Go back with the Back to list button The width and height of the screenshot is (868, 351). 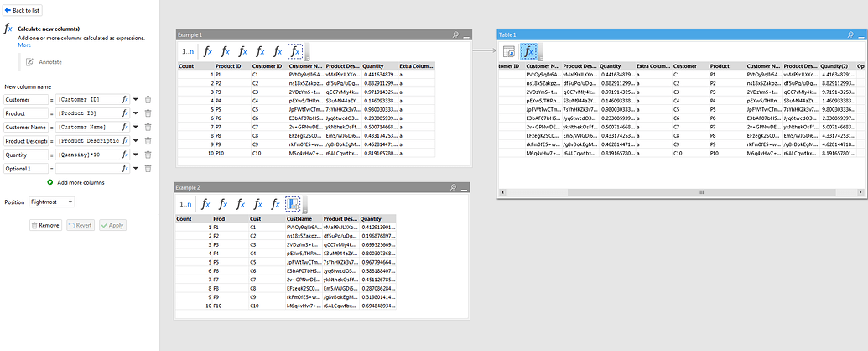coord(22,11)
